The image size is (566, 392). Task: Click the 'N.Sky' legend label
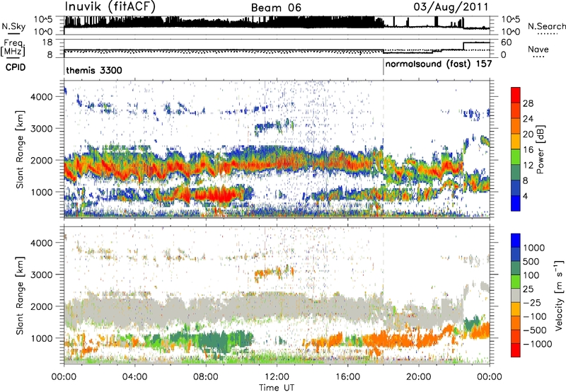pos(13,26)
